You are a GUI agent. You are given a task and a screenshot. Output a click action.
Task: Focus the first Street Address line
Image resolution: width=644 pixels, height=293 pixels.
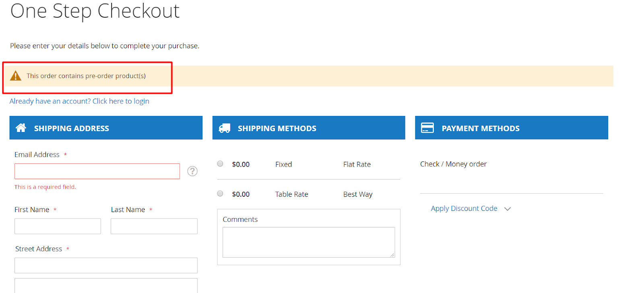click(x=106, y=266)
